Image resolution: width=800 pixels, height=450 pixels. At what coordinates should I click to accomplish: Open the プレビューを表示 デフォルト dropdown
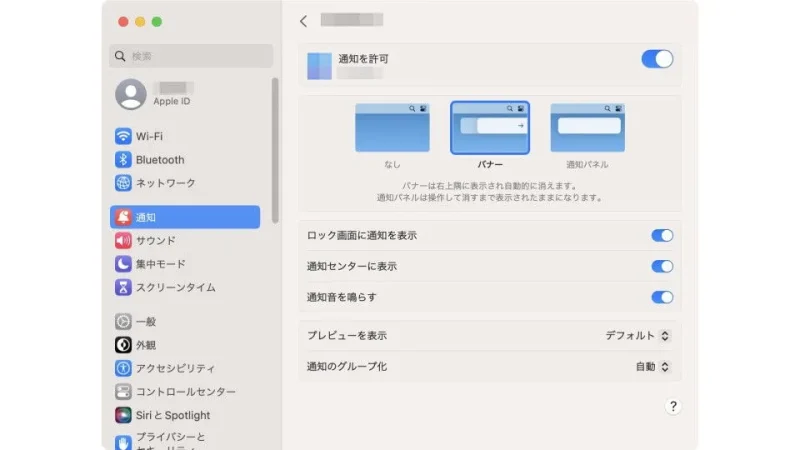(x=638, y=336)
